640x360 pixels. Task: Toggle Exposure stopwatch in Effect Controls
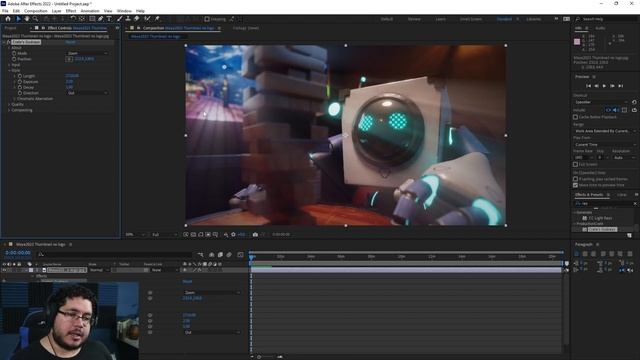pyautogui.click(x=20, y=82)
